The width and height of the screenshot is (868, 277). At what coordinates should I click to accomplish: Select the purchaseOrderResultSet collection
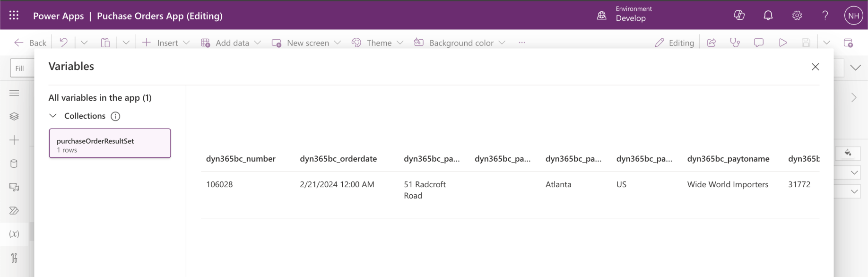[x=110, y=143]
